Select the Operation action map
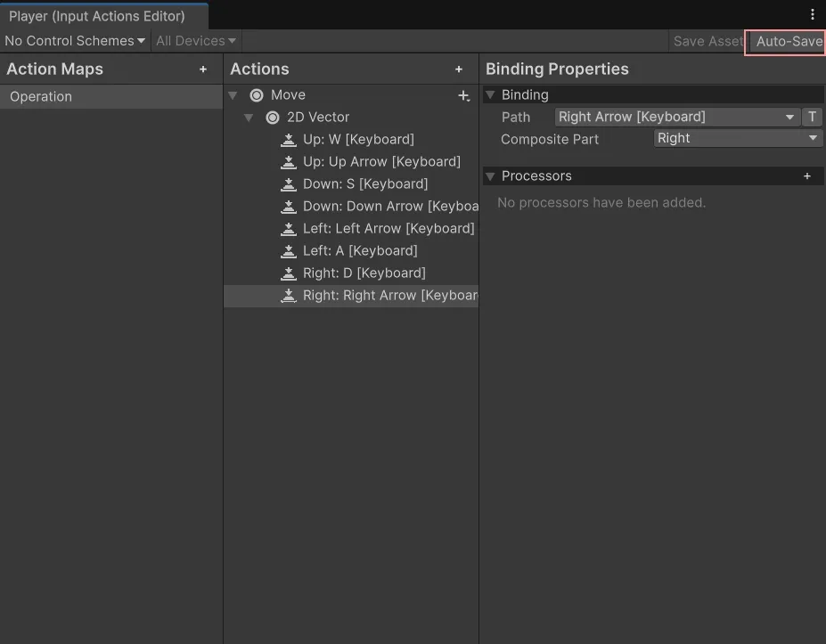Screen dimensions: 826x644 tap(41, 97)
